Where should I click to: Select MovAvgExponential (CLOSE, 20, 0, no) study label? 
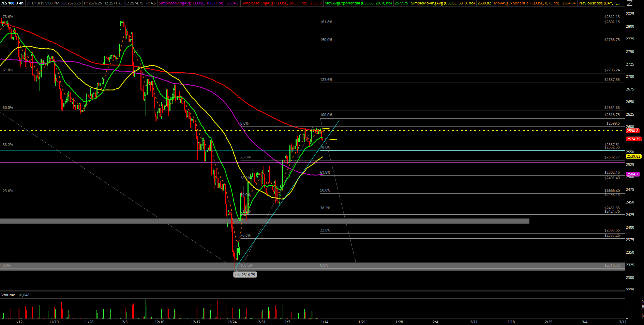(x=358, y=3)
